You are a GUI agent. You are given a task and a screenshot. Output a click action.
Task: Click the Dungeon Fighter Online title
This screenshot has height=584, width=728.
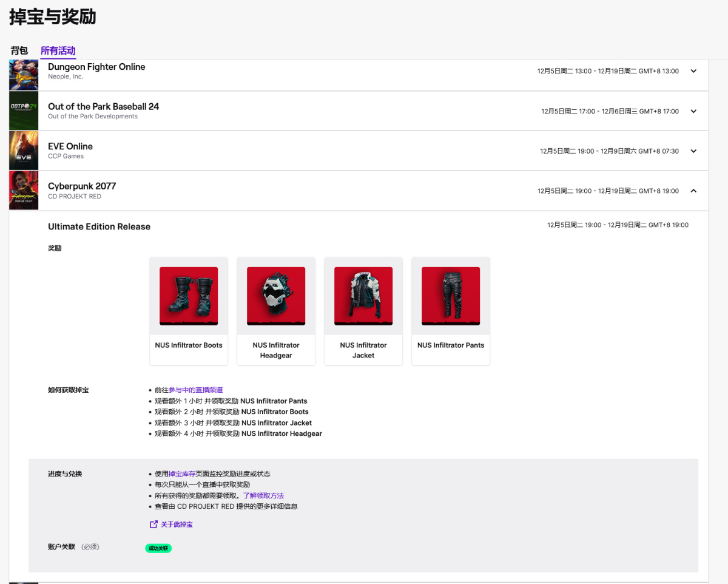tap(96, 67)
